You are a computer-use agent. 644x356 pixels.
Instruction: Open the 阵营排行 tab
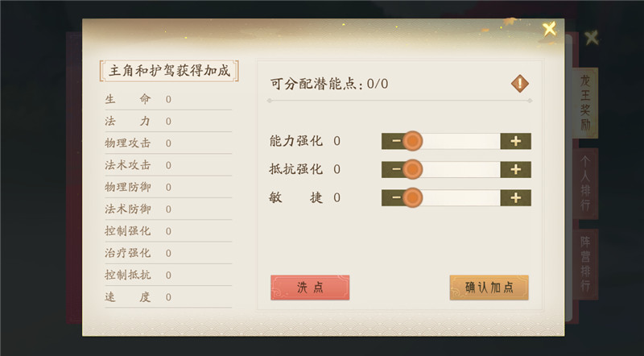586,264
